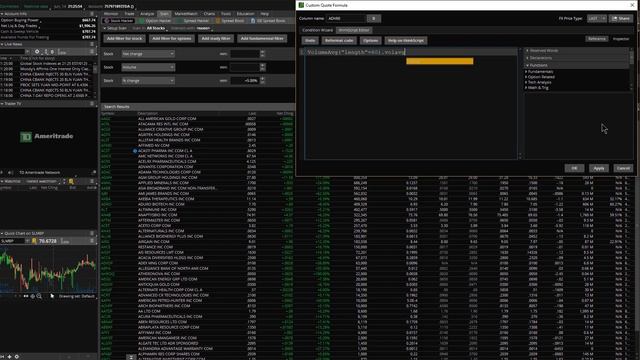
Task: Expand the Math & Trig functions tree node
Action: [x=526, y=88]
